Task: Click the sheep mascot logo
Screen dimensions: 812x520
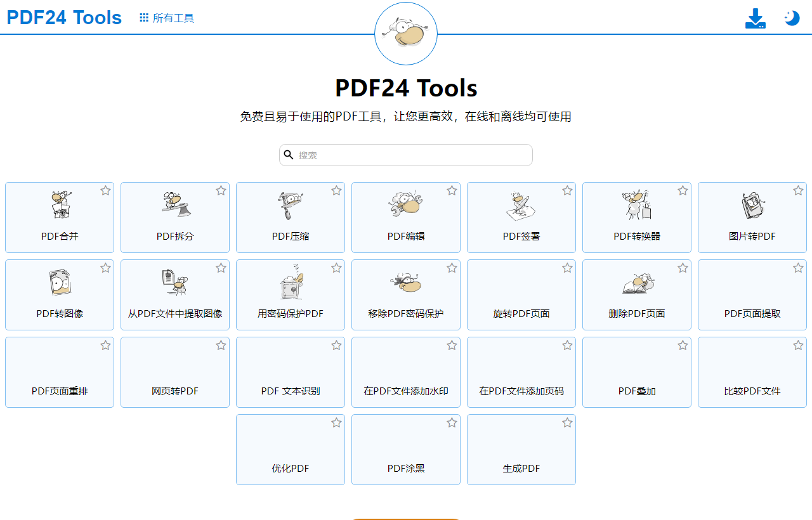Action: [x=406, y=33]
